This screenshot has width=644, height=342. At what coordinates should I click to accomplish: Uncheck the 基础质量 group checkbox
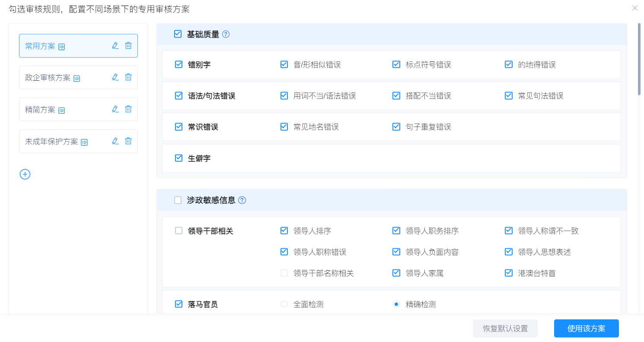178,34
